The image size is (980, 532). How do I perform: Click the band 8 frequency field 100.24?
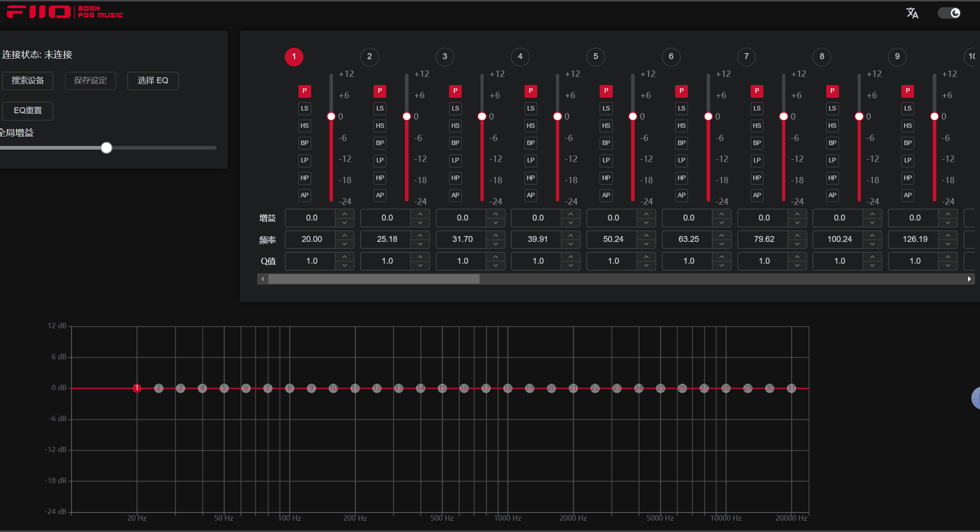pos(839,239)
